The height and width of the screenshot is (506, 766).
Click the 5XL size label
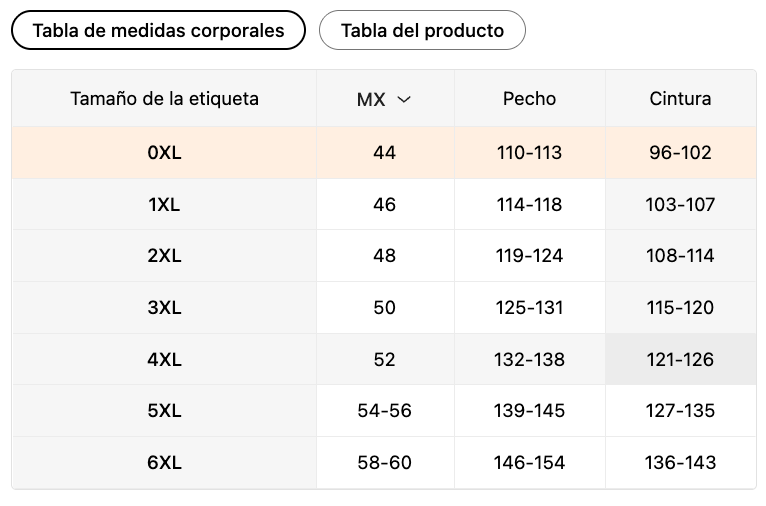coord(164,411)
